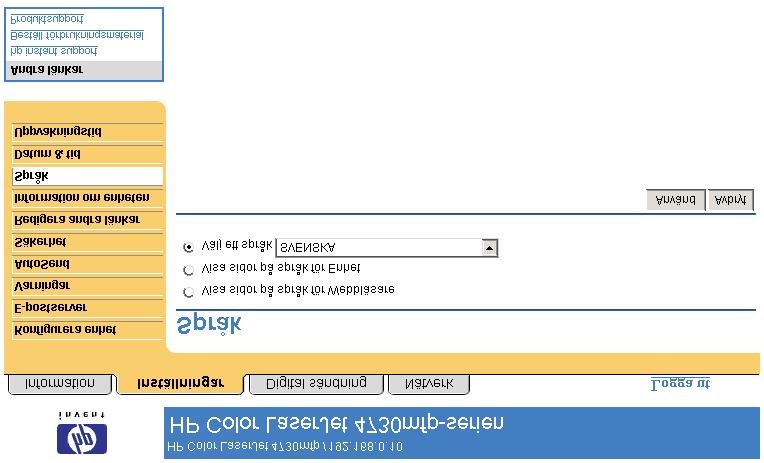Open AutoSend in sidebar menu

(88, 264)
